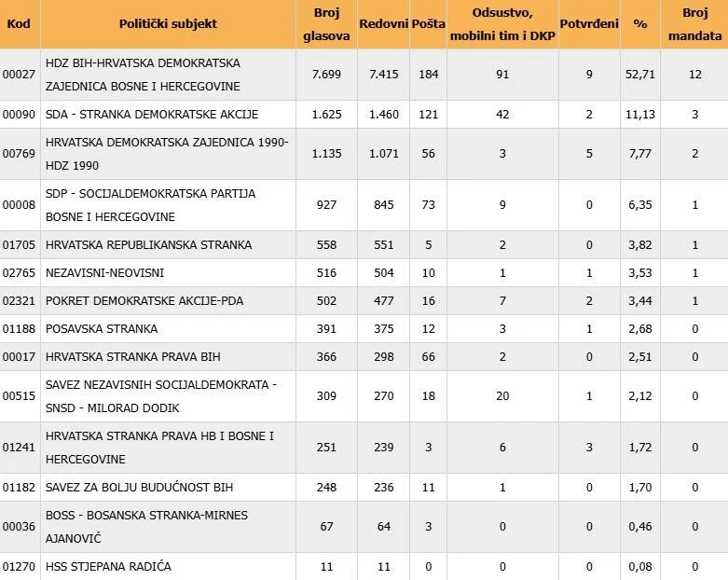Click the Kod column header
Screen dimensions: 728x580
click(x=19, y=23)
